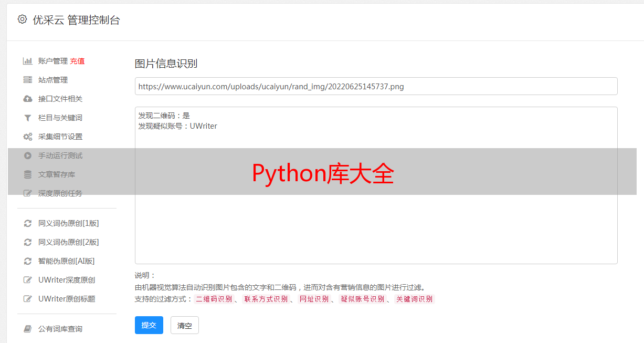Click the 图片信息识别 heading
Image resolution: width=644 pixels, height=343 pixels.
click(166, 64)
